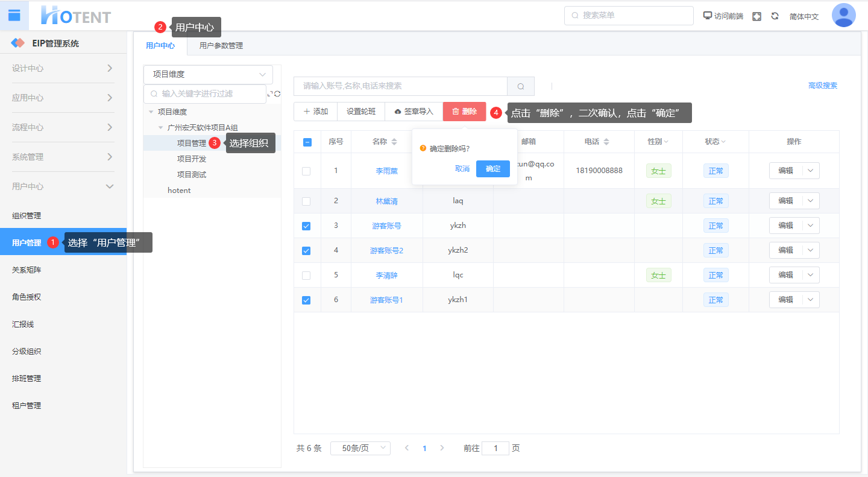
Task: Open the user avatar menu
Action: tap(843, 16)
